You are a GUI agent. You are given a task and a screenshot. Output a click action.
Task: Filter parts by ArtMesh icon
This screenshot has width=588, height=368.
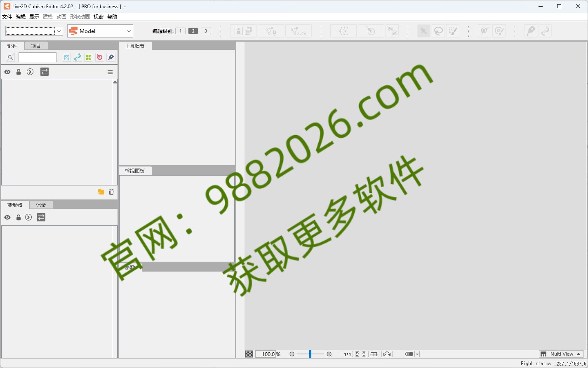tap(66, 57)
